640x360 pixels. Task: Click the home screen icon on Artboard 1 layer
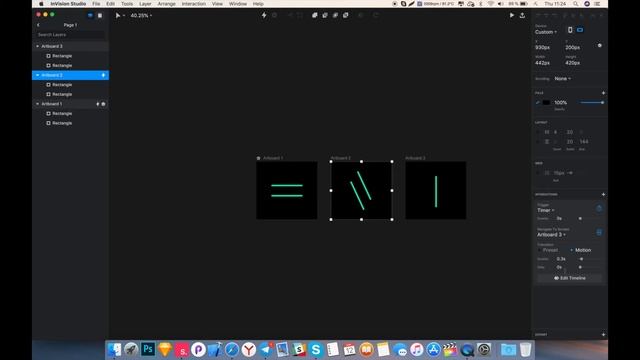click(x=103, y=104)
